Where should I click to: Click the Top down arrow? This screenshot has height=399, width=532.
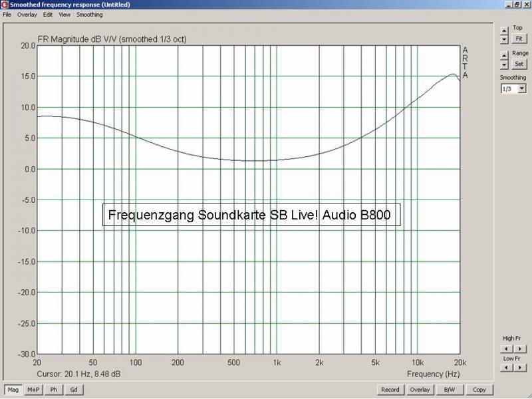pyautogui.click(x=504, y=39)
